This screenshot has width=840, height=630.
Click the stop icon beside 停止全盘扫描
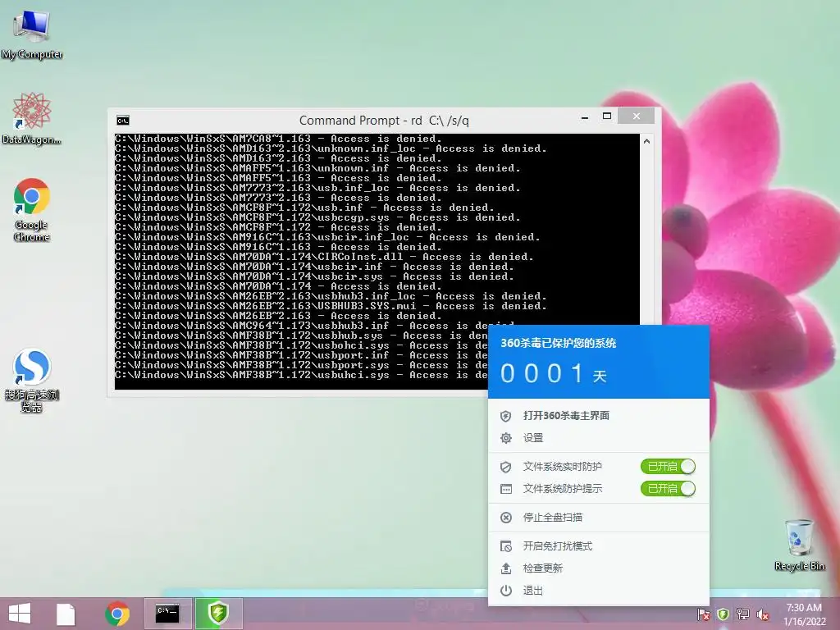[505, 518]
